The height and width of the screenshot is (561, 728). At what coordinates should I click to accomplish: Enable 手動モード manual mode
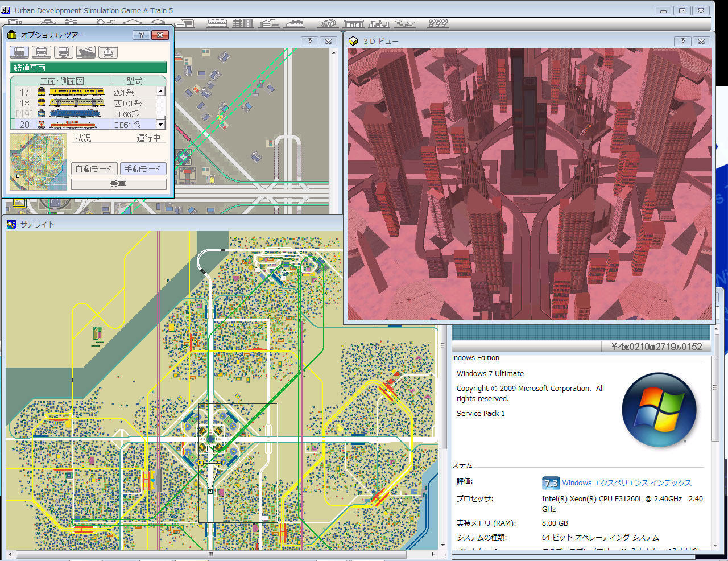click(143, 169)
